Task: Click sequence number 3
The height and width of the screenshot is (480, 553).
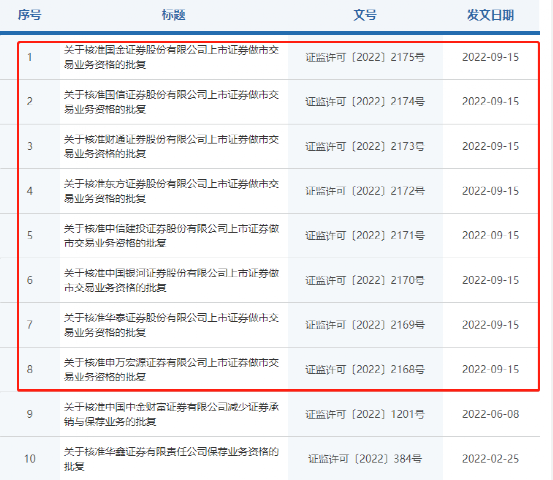Action: pyautogui.click(x=30, y=146)
